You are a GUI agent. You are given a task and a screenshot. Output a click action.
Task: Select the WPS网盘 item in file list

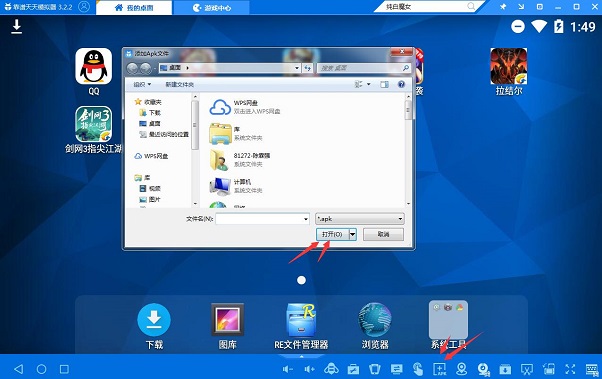pos(246,107)
